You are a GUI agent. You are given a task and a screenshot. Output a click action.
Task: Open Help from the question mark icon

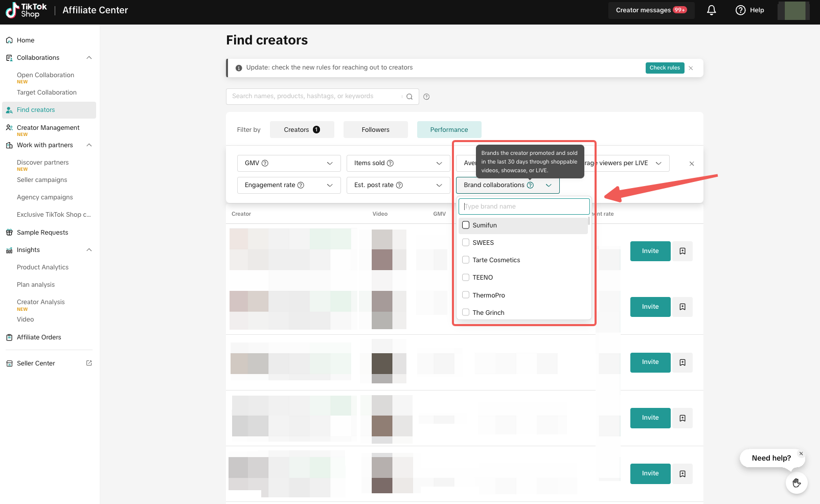click(x=740, y=10)
